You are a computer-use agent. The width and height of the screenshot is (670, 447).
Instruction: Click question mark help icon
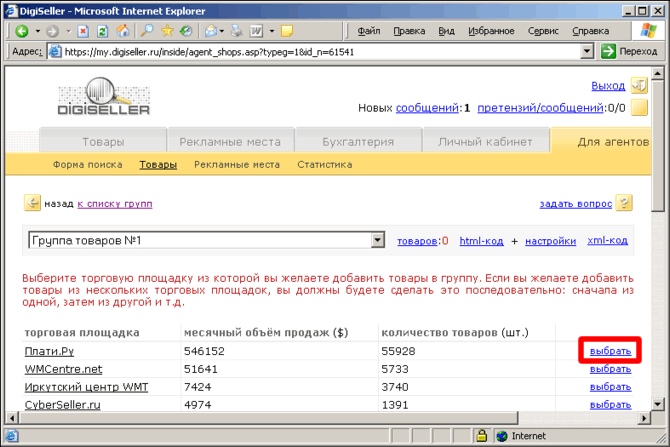click(624, 203)
